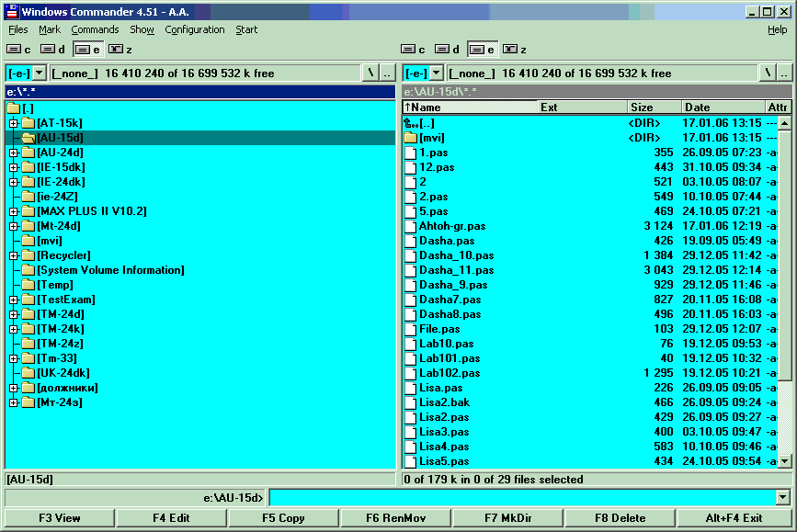
Task: Click file icon of Lisa5.pas
Action: (410, 461)
